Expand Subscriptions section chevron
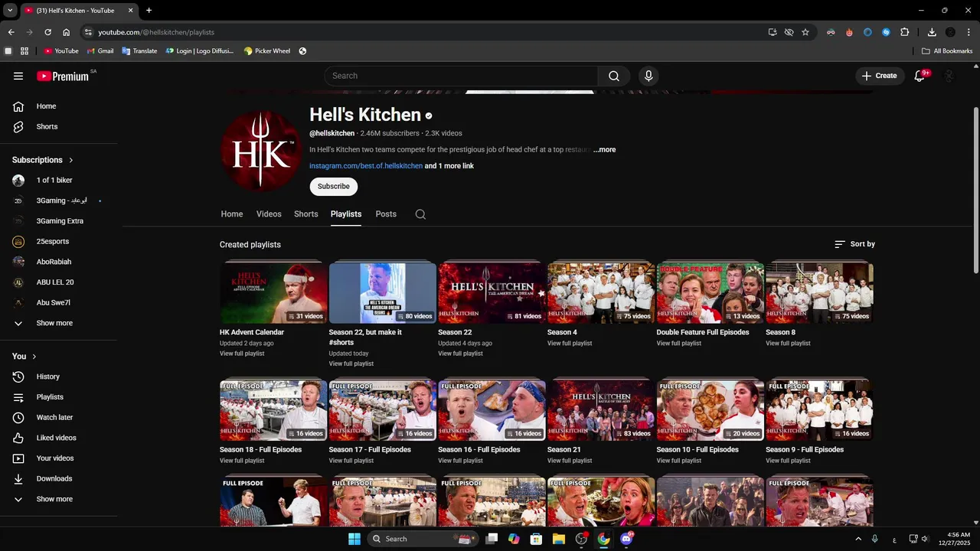 pyautogui.click(x=71, y=160)
